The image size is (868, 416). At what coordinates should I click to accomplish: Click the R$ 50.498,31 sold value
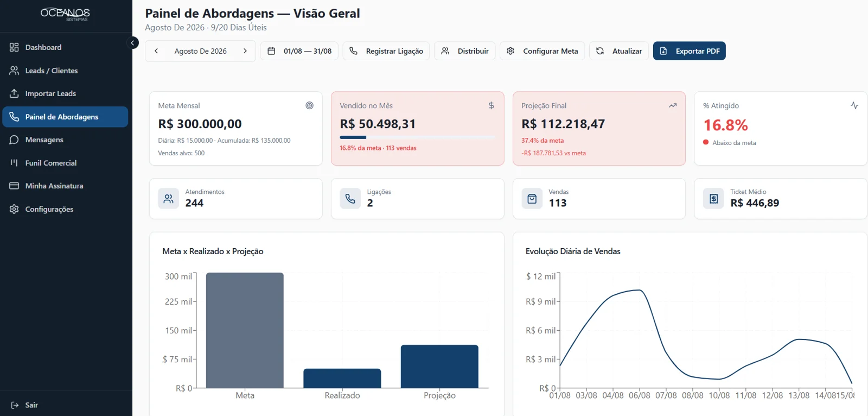pyautogui.click(x=378, y=124)
